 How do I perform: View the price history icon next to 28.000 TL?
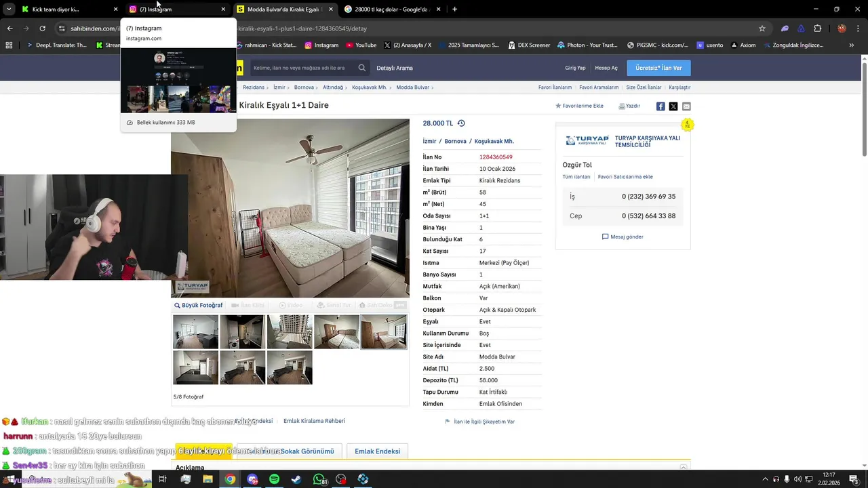[x=461, y=123]
